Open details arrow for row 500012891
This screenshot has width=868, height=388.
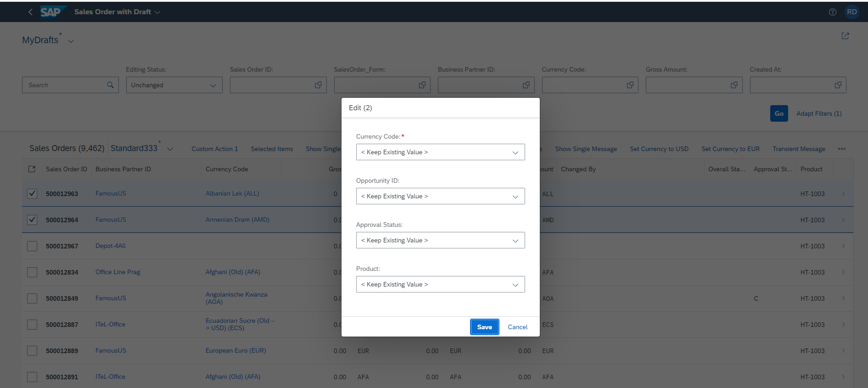point(843,377)
